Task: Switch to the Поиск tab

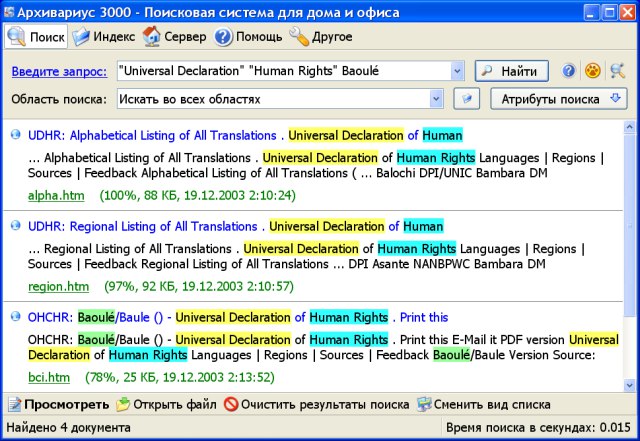Action: tap(36, 37)
